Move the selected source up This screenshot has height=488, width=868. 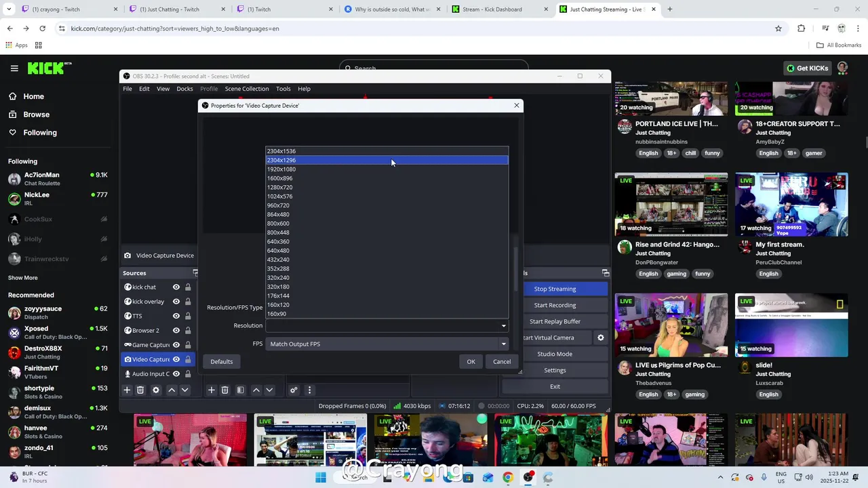point(172,390)
